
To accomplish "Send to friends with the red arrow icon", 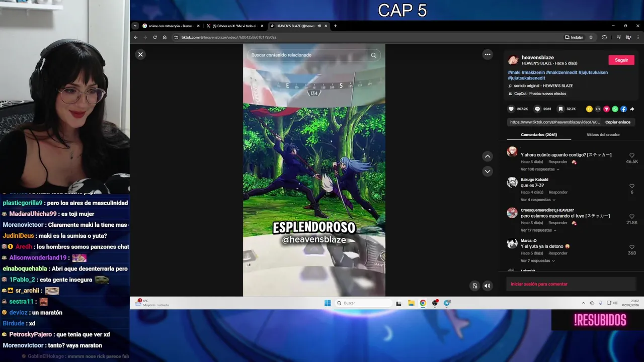I will tap(606, 109).
